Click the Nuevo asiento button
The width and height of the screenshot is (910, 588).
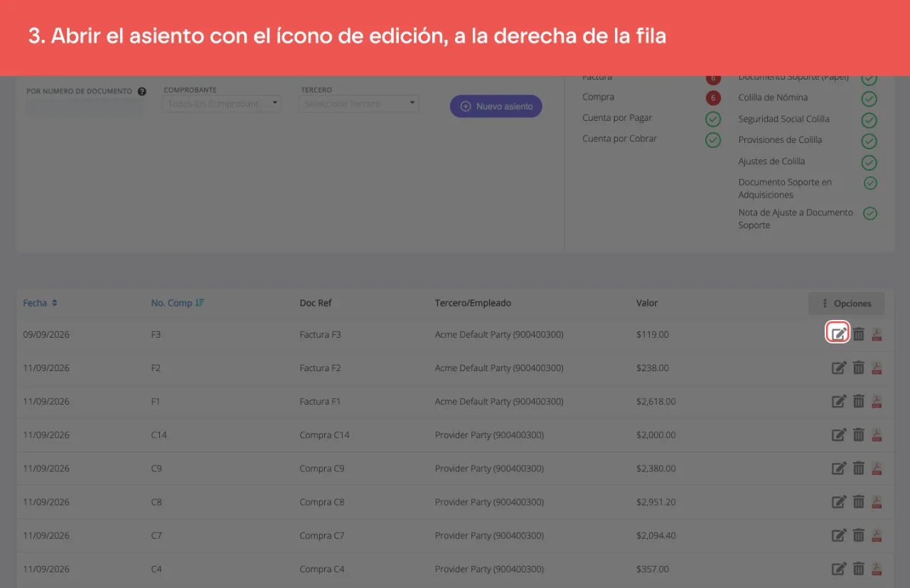click(496, 106)
